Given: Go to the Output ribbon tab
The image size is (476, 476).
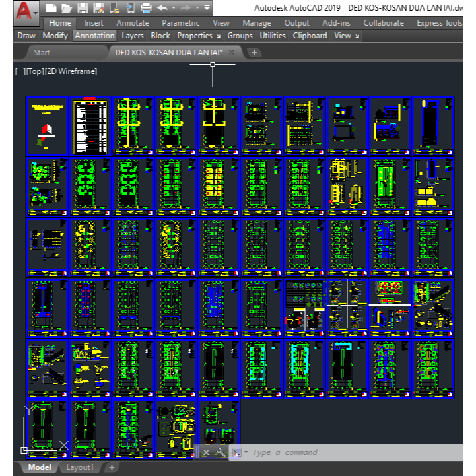Looking at the screenshot, I should tap(296, 23).
